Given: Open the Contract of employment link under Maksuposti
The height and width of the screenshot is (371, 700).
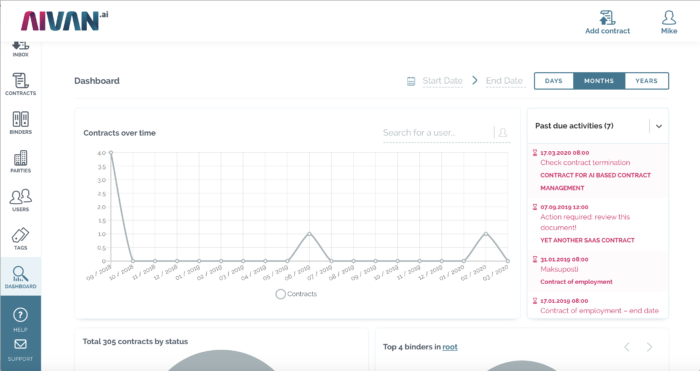Looking at the screenshot, I should [x=576, y=282].
